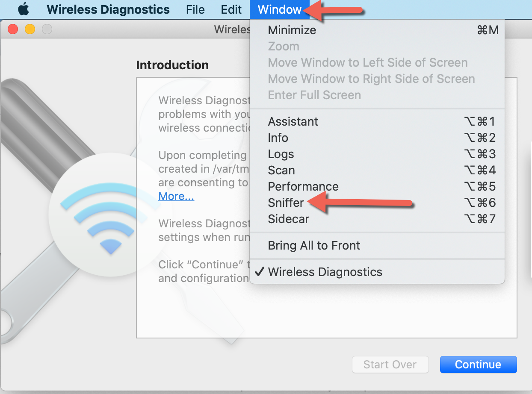The height and width of the screenshot is (394, 532).
Task: Open the Logs window
Action: coord(281,154)
